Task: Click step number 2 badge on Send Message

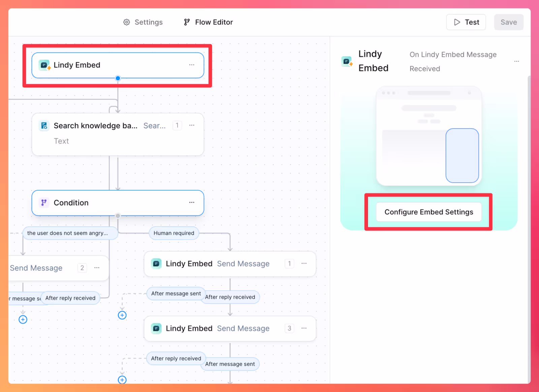Action: [x=82, y=268]
